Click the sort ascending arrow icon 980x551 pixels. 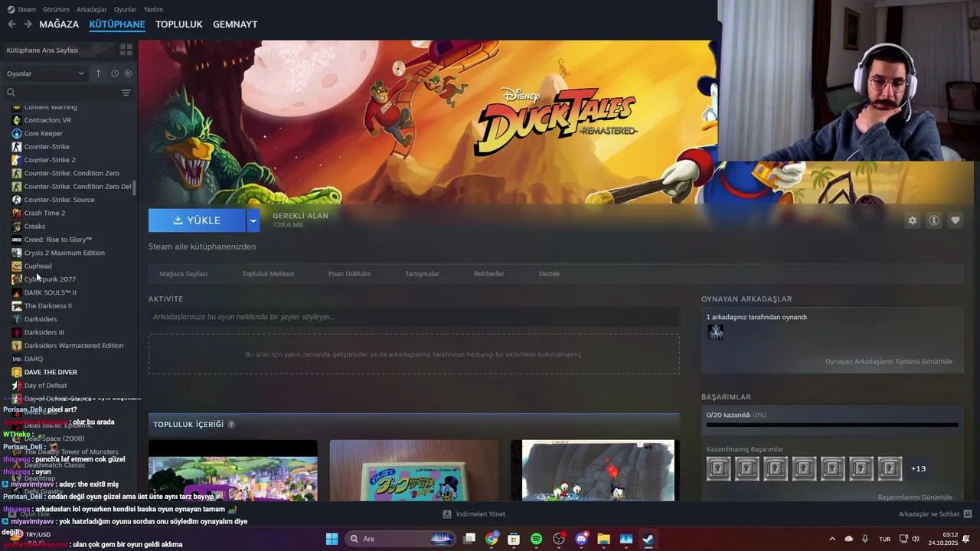click(98, 73)
